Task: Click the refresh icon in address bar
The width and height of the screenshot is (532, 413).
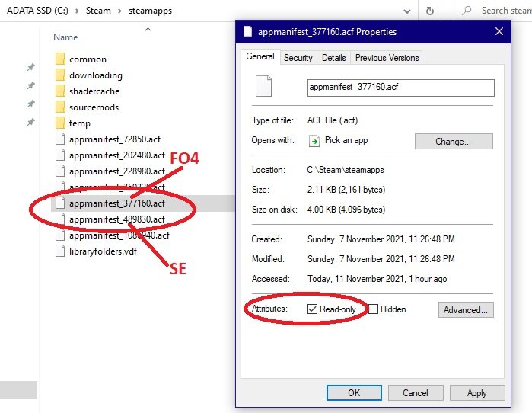Action: coord(429,11)
